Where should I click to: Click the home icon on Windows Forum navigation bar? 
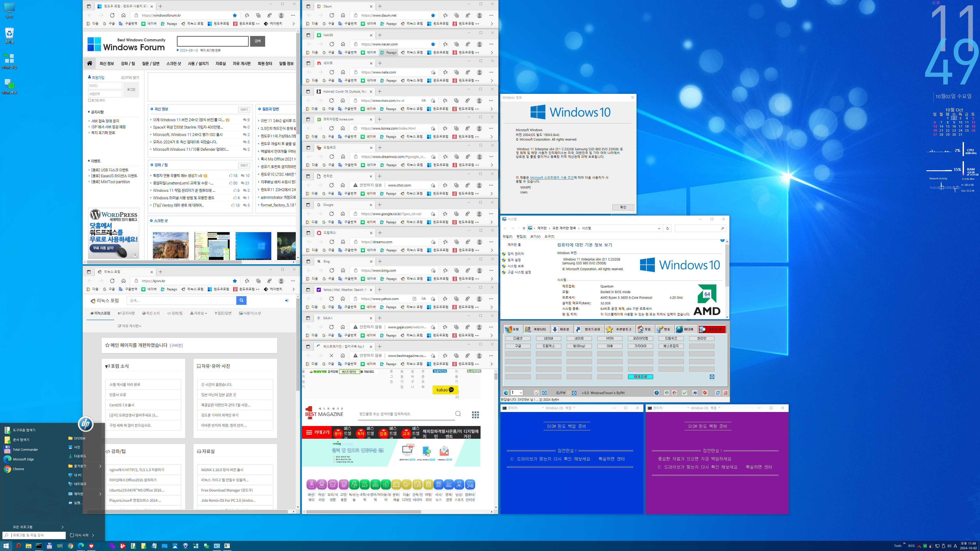pyautogui.click(x=89, y=64)
